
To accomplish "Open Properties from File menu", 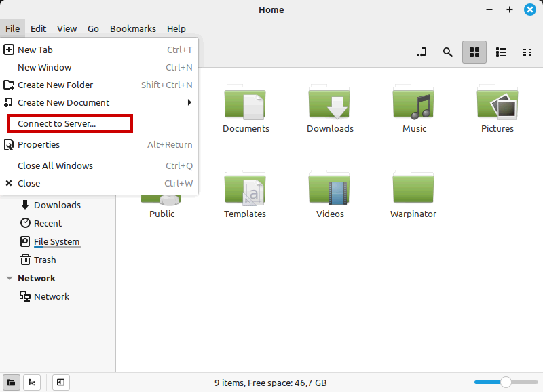I will (x=99, y=144).
